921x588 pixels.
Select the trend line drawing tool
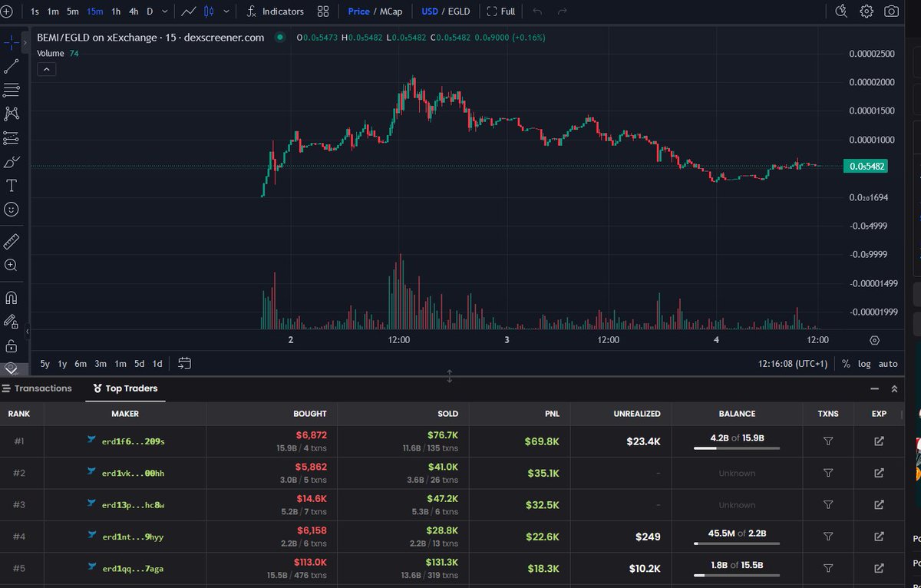click(12, 65)
